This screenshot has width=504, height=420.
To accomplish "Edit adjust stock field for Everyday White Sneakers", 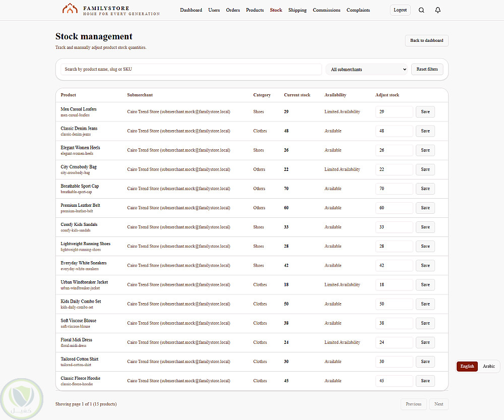I will (394, 265).
